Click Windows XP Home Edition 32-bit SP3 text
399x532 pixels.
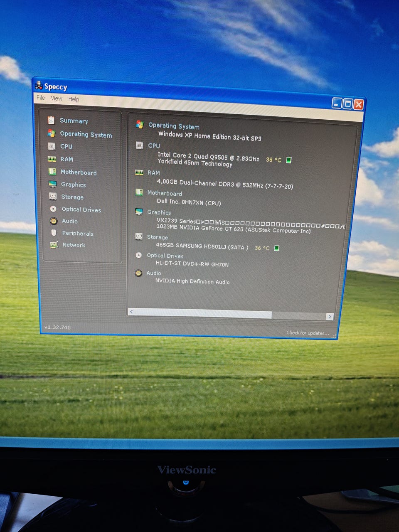(210, 136)
